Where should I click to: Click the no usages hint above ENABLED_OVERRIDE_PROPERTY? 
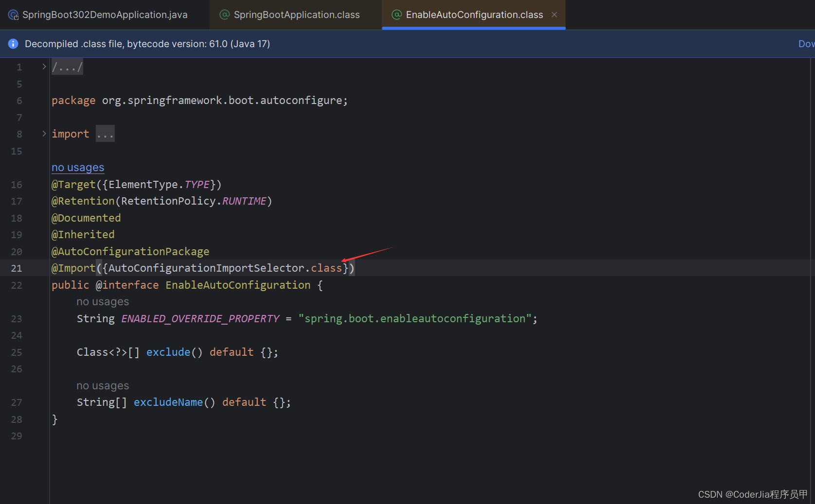click(x=103, y=301)
